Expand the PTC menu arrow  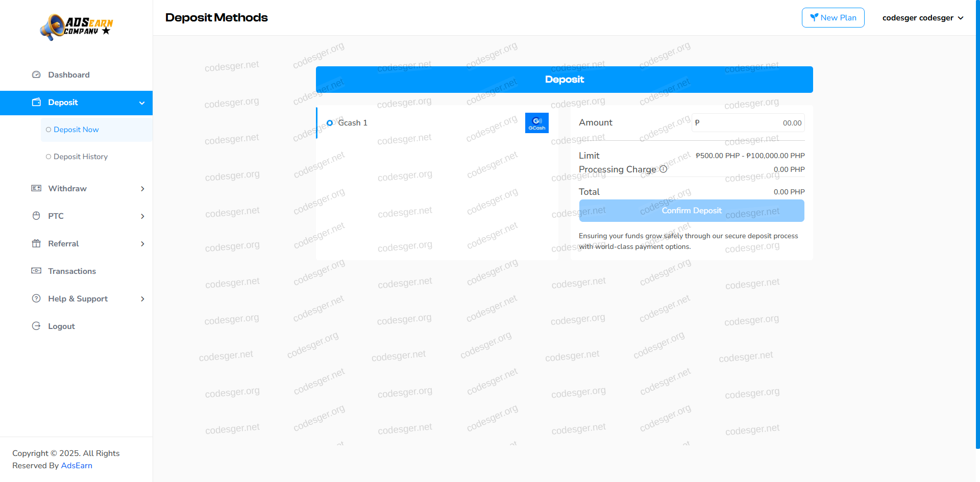point(142,216)
